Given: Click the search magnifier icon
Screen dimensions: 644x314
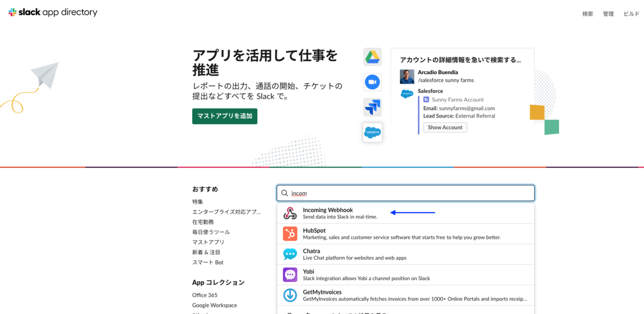Looking at the screenshot, I should coord(284,193).
